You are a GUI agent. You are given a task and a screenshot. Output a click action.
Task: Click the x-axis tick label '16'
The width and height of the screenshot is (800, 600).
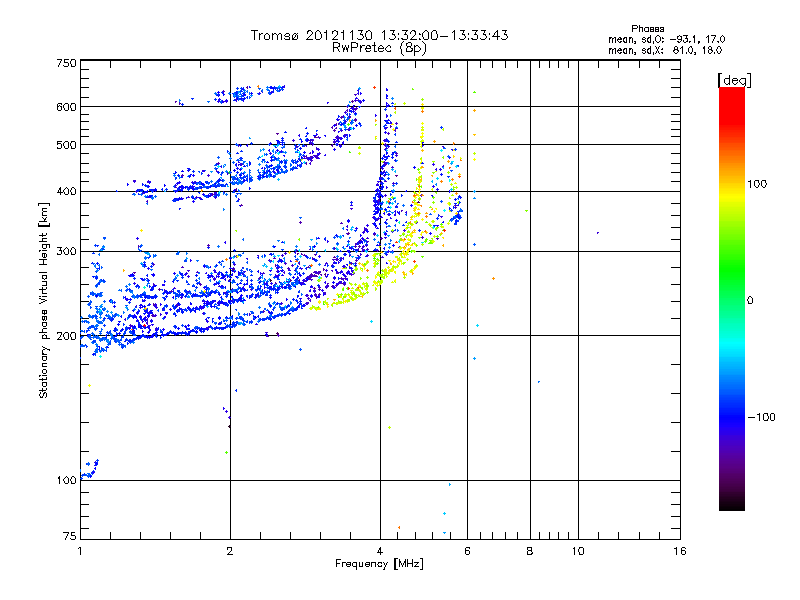[x=680, y=551]
